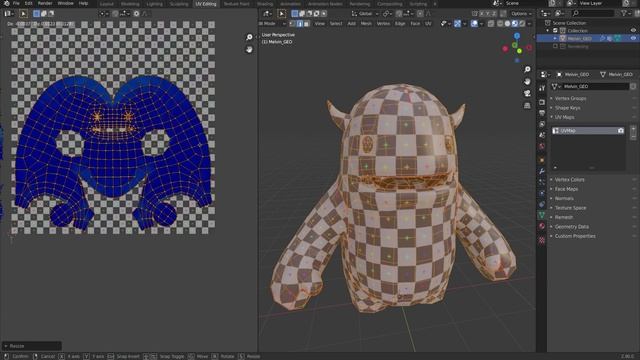Open the Render menu
Screen dimensions: 640x360
pyautogui.click(x=45, y=3)
